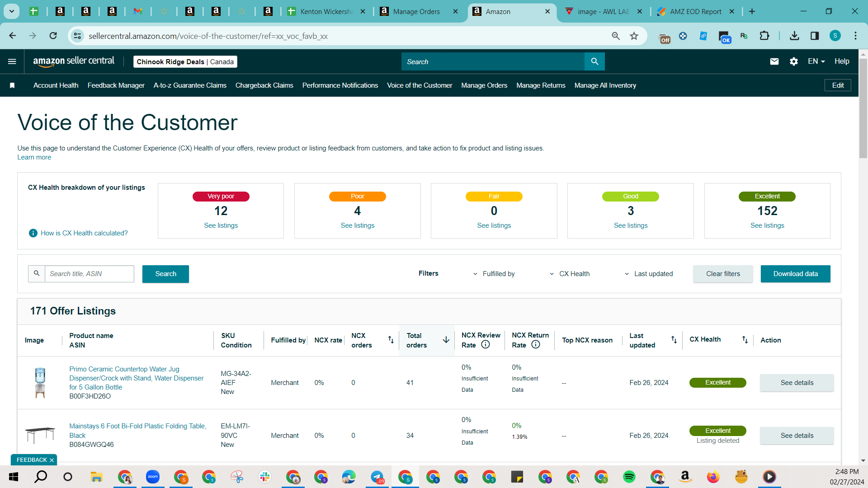
Task: Open the browser extensions puzzle icon
Action: coord(764,36)
